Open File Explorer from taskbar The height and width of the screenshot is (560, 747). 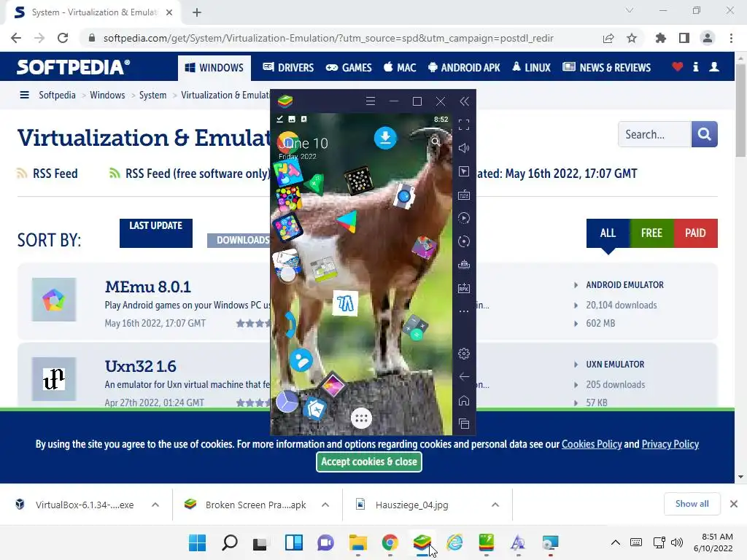click(357, 542)
